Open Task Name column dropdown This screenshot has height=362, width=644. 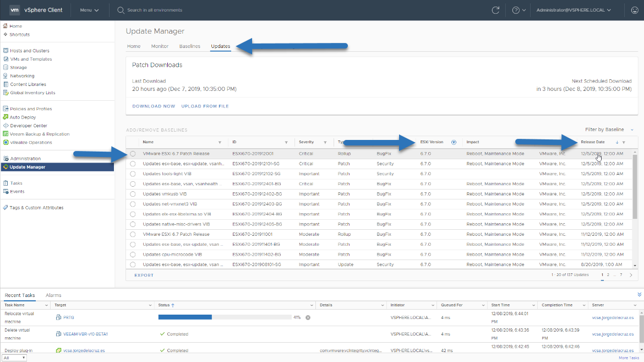(x=46, y=305)
